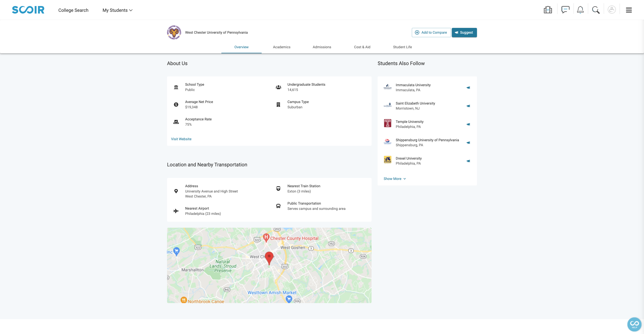Click the School Type institution icon
Viewport: 644px width, 334px height.
(x=176, y=87)
